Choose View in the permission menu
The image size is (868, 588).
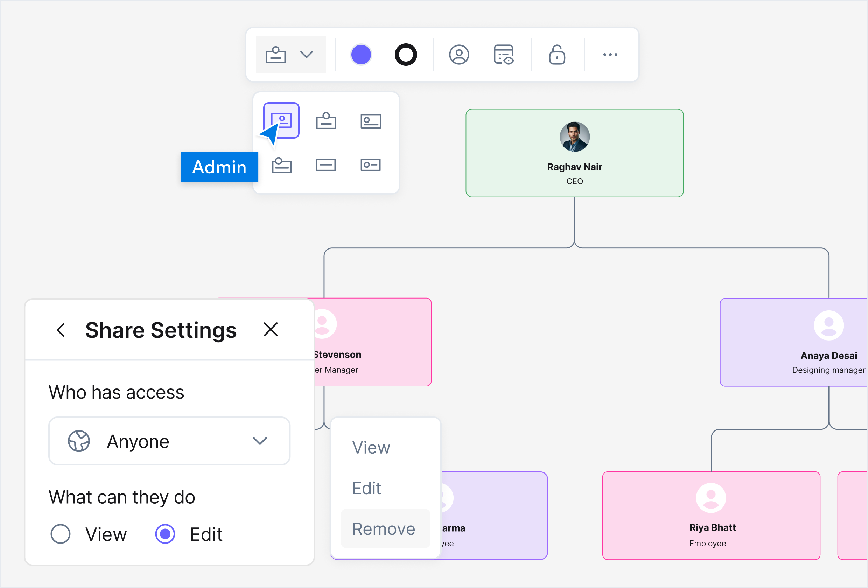pyautogui.click(x=371, y=448)
